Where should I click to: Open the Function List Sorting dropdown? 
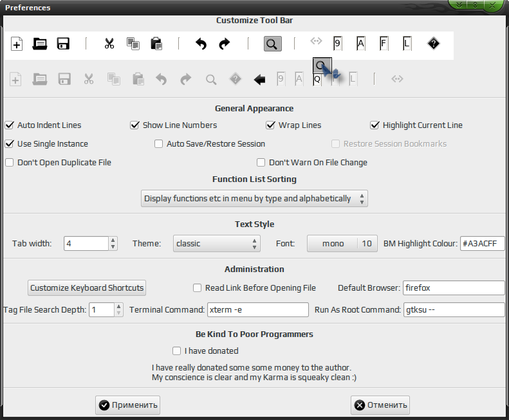pyautogui.click(x=254, y=198)
